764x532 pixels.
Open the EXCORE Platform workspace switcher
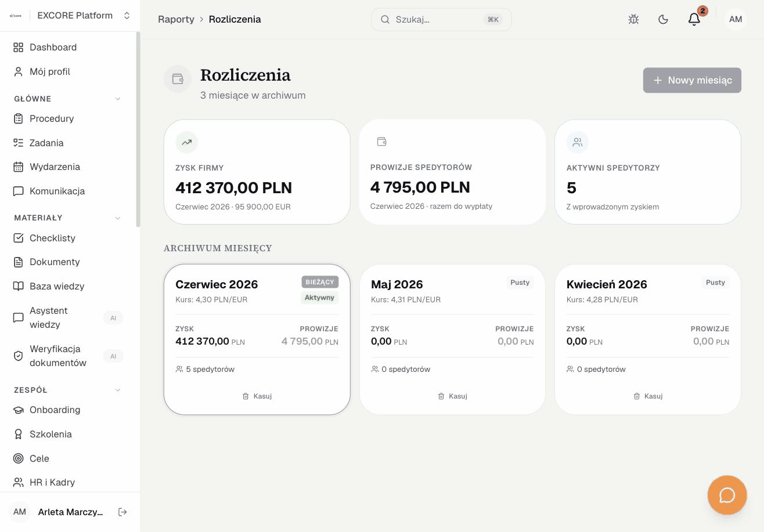[x=70, y=16]
